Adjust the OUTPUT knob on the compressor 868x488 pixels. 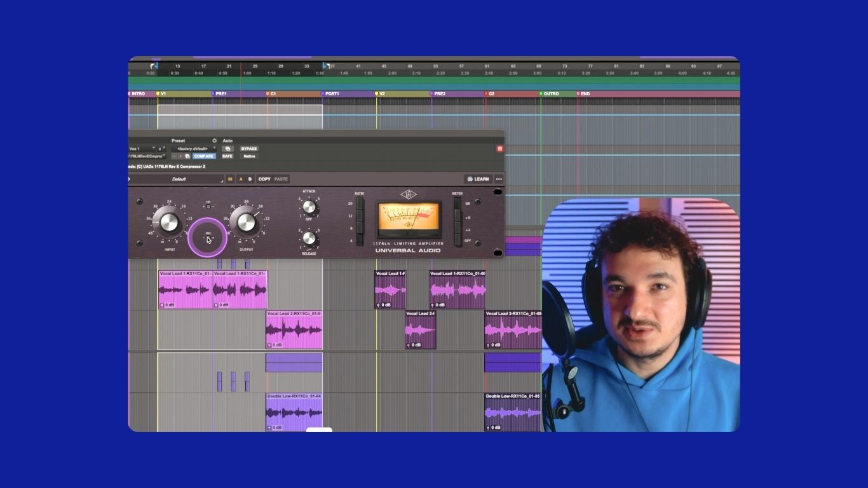point(246,222)
